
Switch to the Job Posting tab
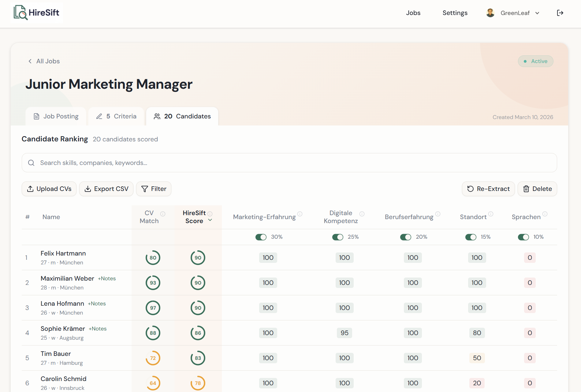pyautogui.click(x=56, y=116)
